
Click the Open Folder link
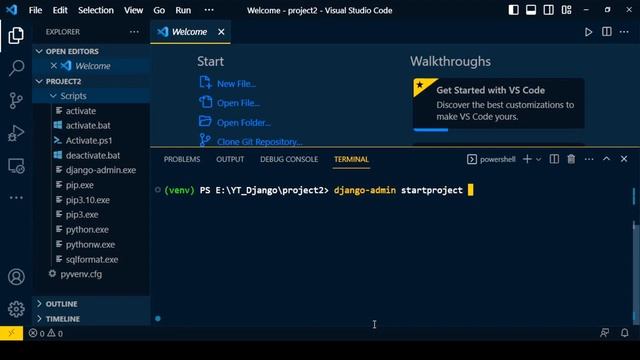[244, 122]
